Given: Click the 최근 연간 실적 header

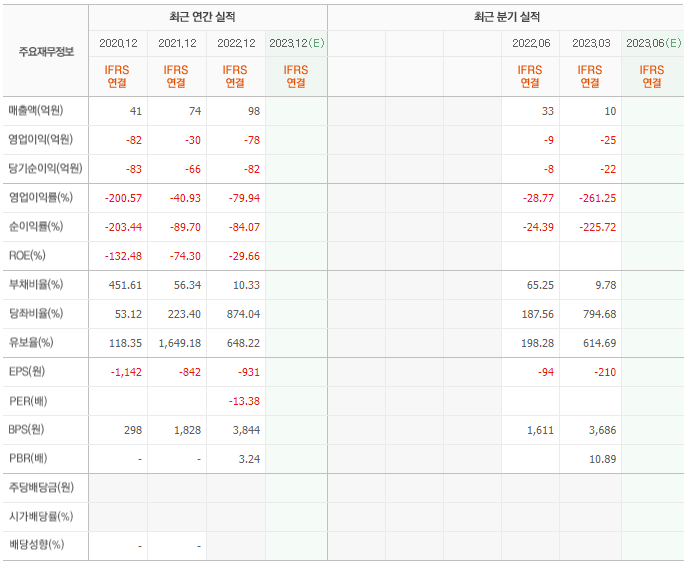Looking at the screenshot, I should point(202,17).
